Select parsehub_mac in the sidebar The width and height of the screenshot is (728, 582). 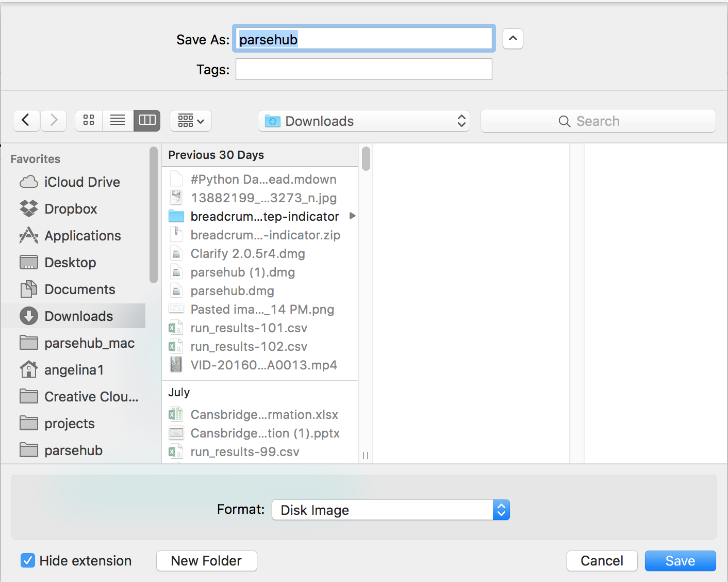(x=73, y=343)
